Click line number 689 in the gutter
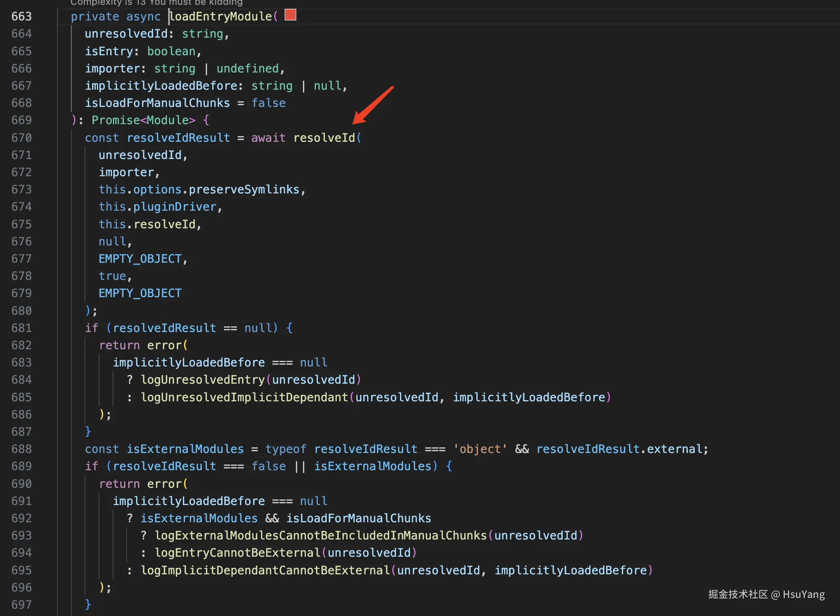Screen dimensions: 840x616 [22, 466]
